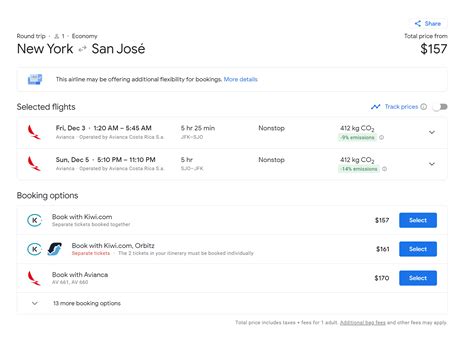This screenshot has height=361, width=474.
Task: Click the 'Separate tickets' red label
Action: tap(91, 253)
